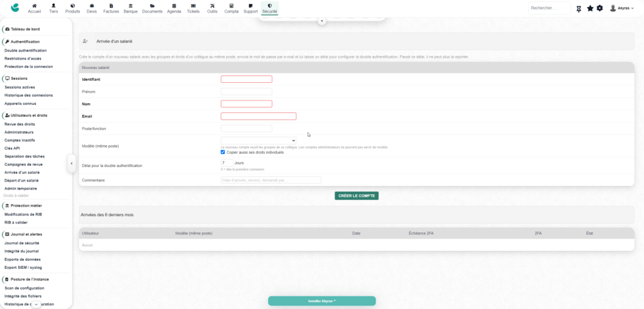Open the Banque module icon

[131, 6]
